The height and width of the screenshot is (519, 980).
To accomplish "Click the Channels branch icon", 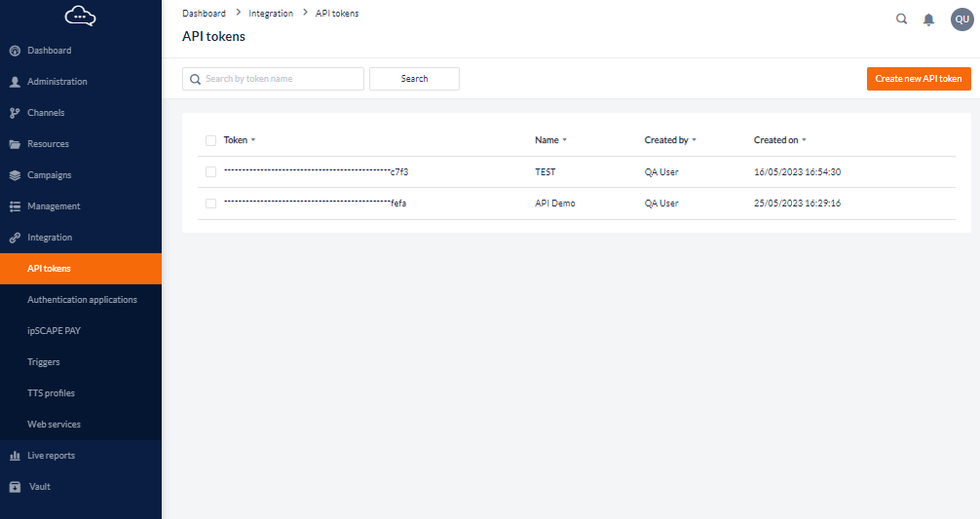I will [15, 113].
